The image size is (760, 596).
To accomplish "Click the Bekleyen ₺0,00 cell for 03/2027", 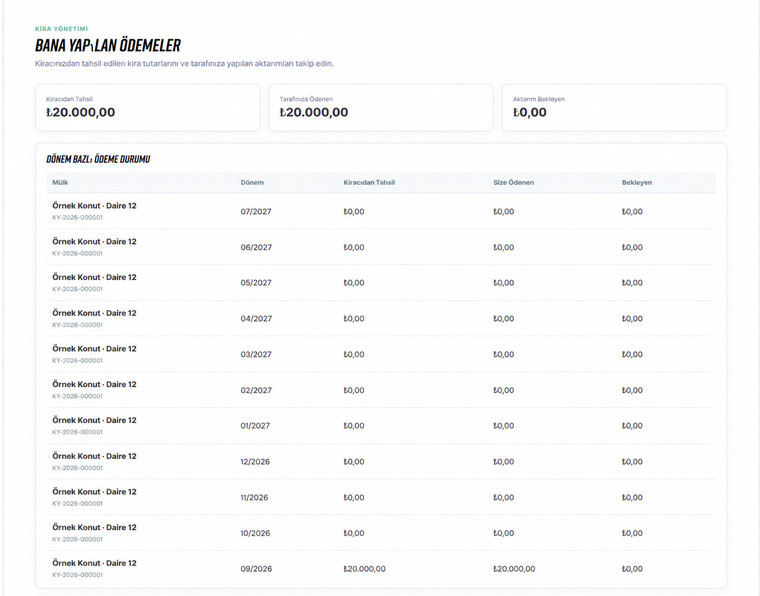I will 632,355.
